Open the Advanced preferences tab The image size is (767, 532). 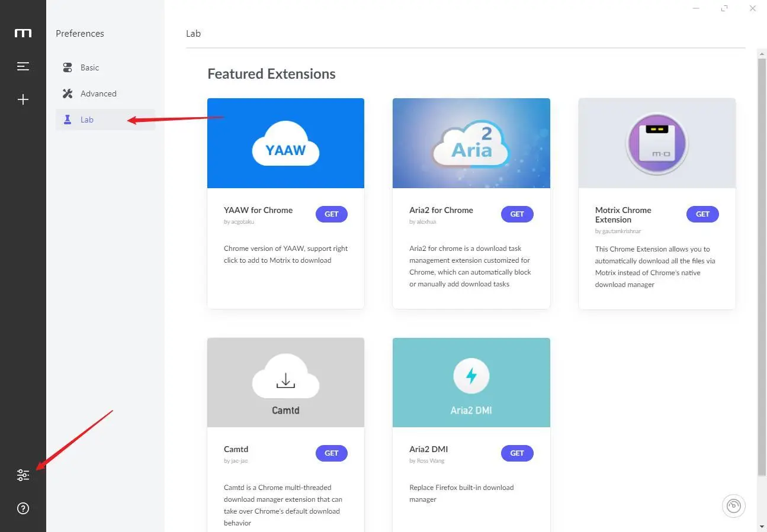[105, 93]
